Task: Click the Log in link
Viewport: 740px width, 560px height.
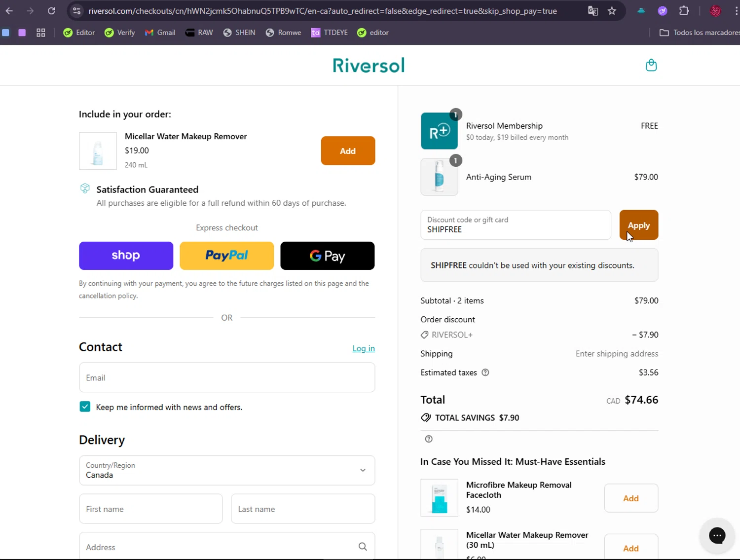Action: pyautogui.click(x=364, y=348)
